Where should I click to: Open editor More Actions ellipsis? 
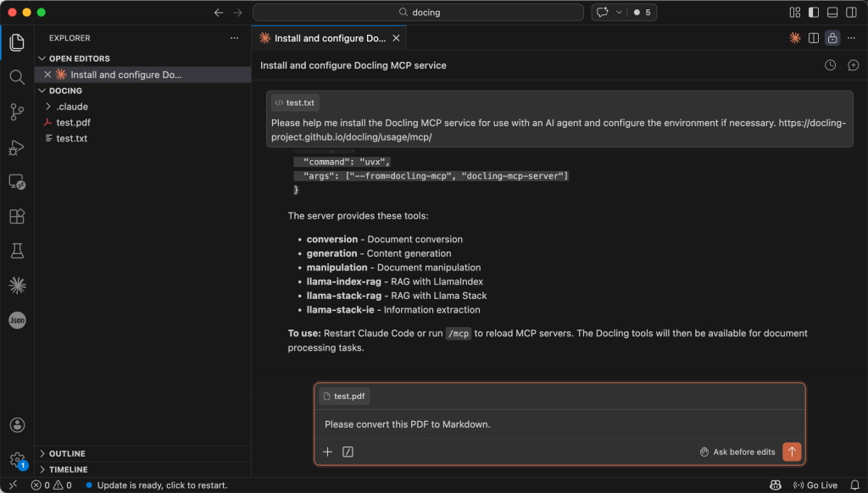(x=851, y=37)
